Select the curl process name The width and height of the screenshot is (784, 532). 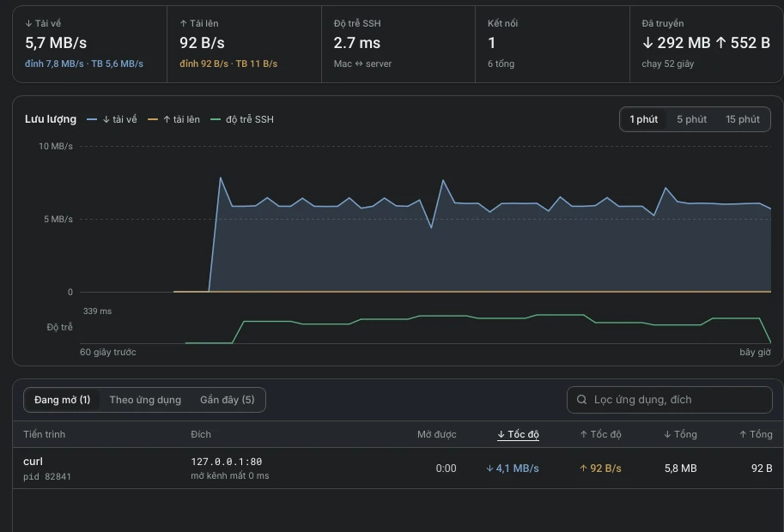tap(33, 462)
